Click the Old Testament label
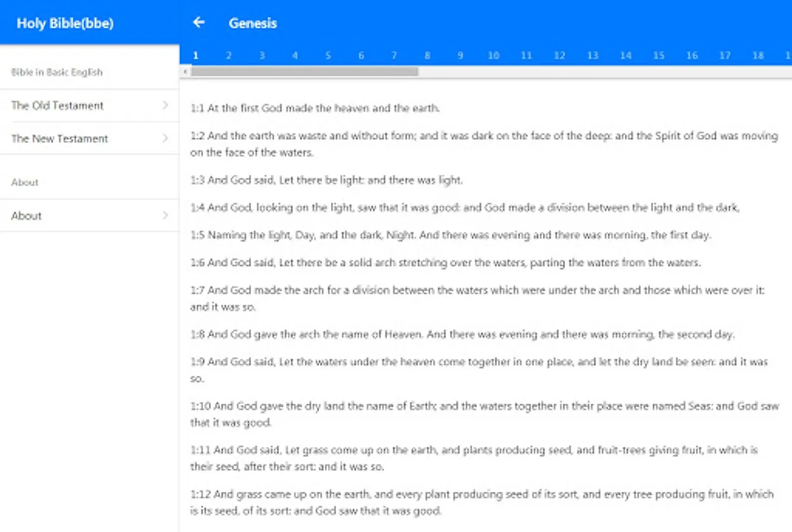Image resolution: width=792 pixels, height=532 pixels. point(56,105)
